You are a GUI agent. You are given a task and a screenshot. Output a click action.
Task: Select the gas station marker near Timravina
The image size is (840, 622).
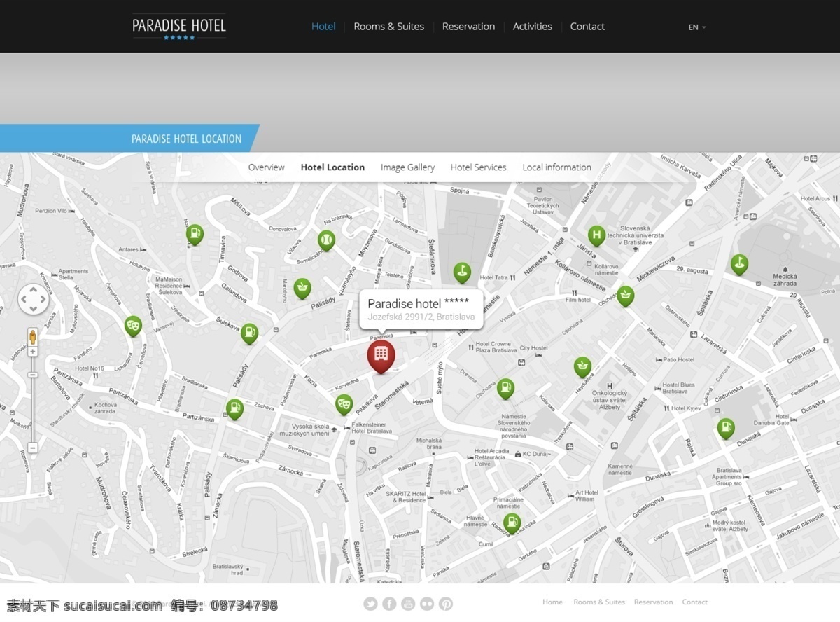tap(195, 234)
